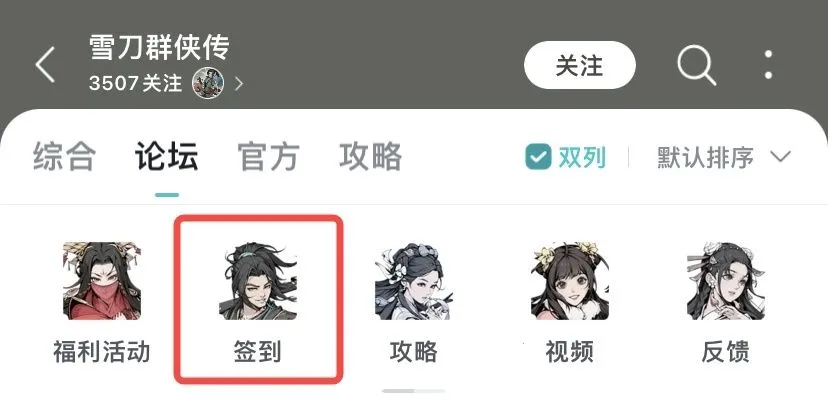Switch to the 官方 tab
The width and height of the screenshot is (828, 405).
(x=268, y=156)
